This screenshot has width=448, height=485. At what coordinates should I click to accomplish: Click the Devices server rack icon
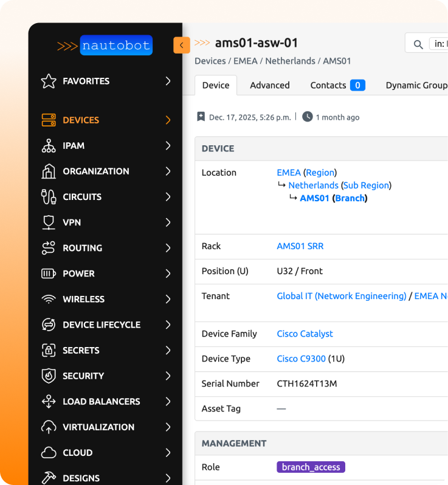click(49, 120)
